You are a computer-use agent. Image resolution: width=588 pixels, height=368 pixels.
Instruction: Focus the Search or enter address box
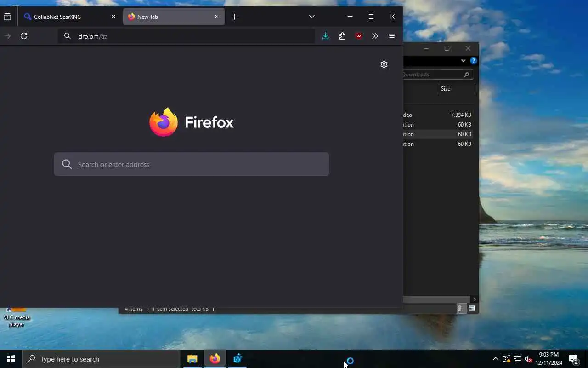coord(192,164)
